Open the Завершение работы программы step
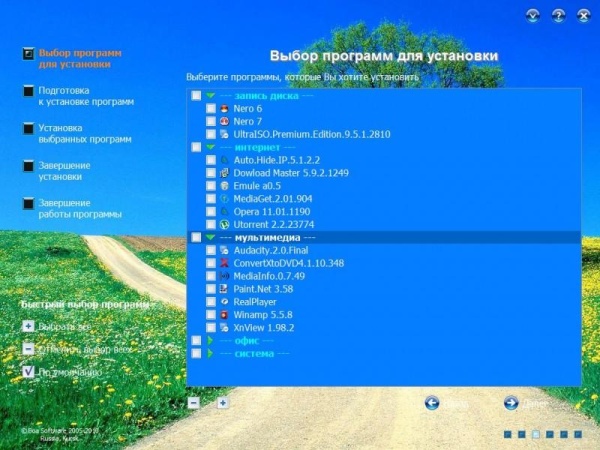 click(x=80, y=209)
